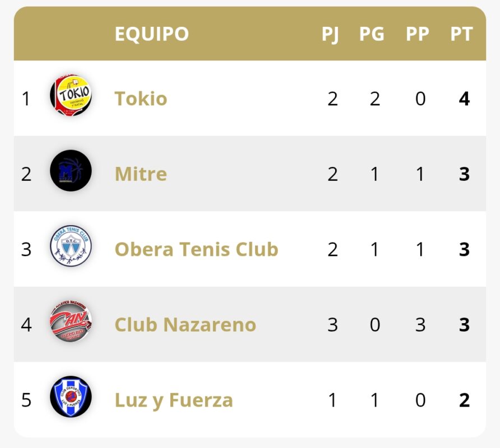
Task: Open the Mitre team link
Action: [x=141, y=174]
